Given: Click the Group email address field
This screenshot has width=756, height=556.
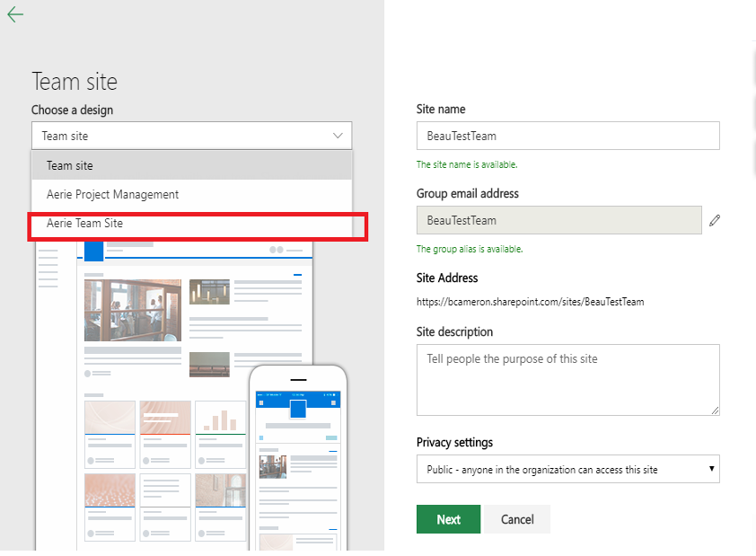Looking at the screenshot, I should [559, 220].
